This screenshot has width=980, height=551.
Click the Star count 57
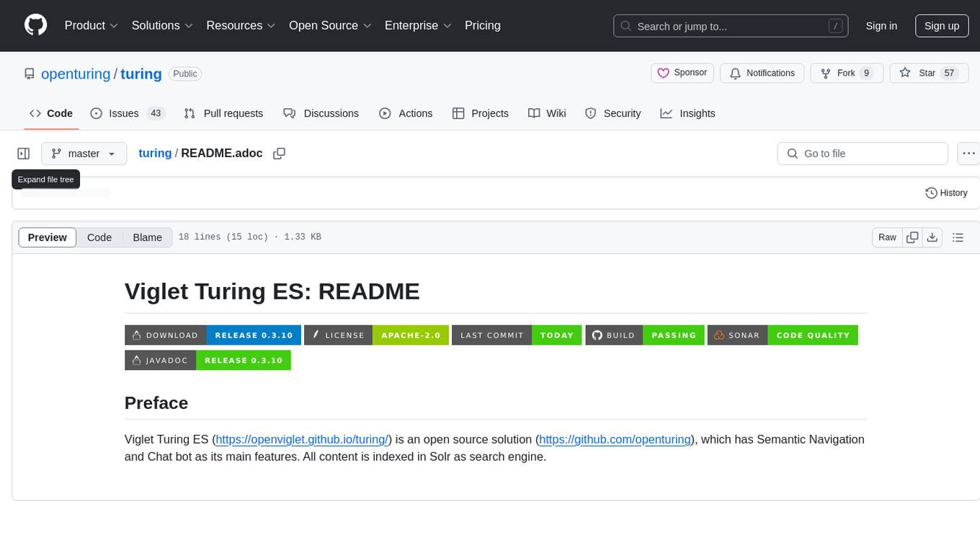[x=950, y=73]
